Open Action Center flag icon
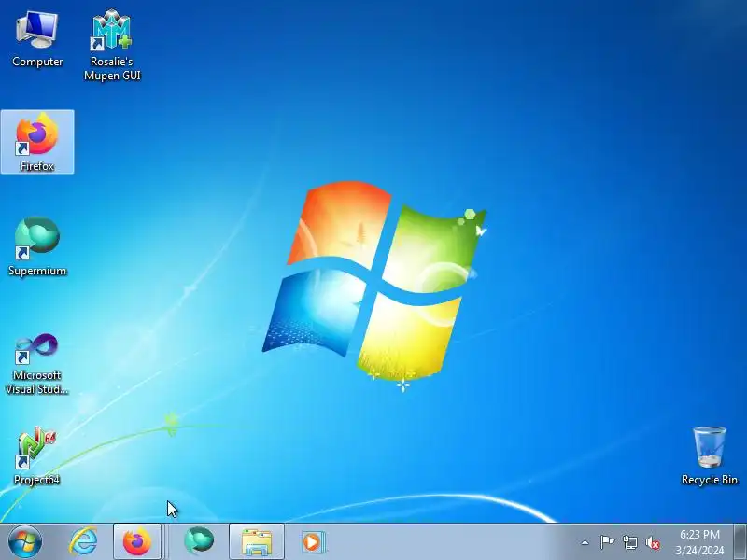This screenshot has height=560, width=747. pos(607,542)
